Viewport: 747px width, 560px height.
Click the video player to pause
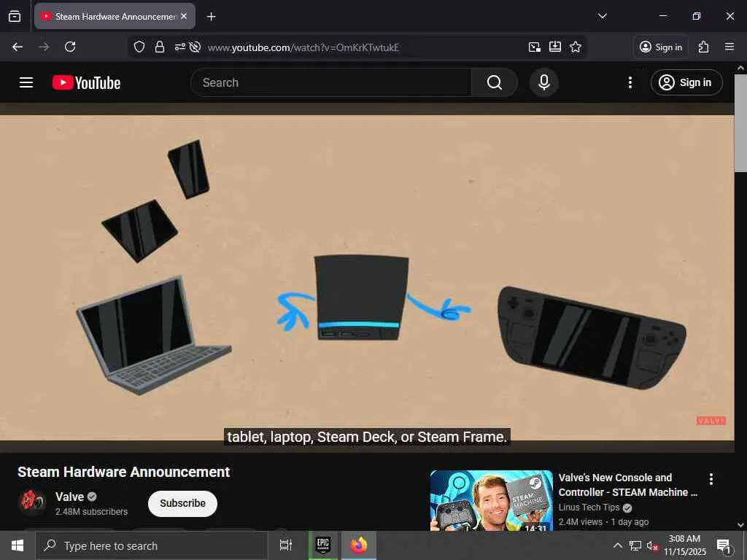coord(367,278)
